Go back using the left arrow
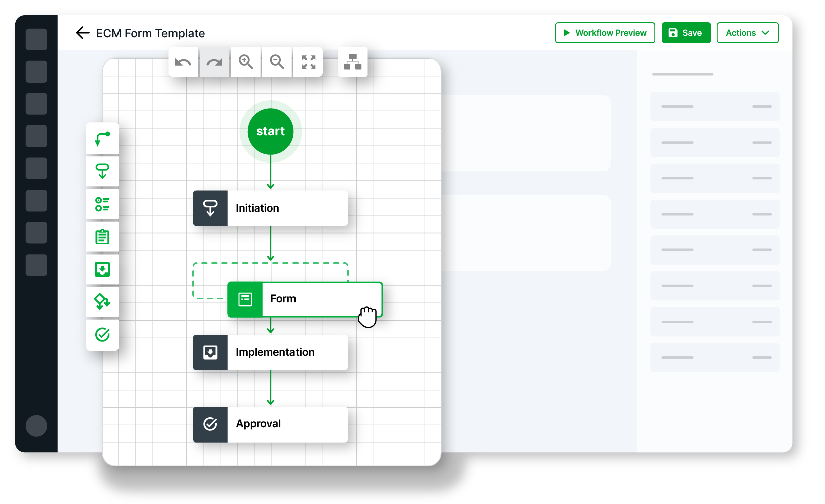The width and height of the screenshot is (825, 504). point(82,33)
